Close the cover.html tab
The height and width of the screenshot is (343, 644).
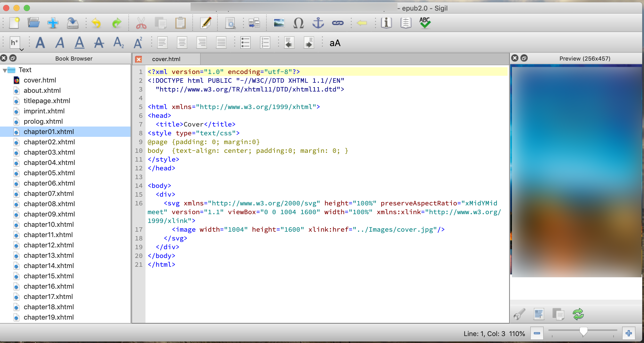[x=138, y=59]
